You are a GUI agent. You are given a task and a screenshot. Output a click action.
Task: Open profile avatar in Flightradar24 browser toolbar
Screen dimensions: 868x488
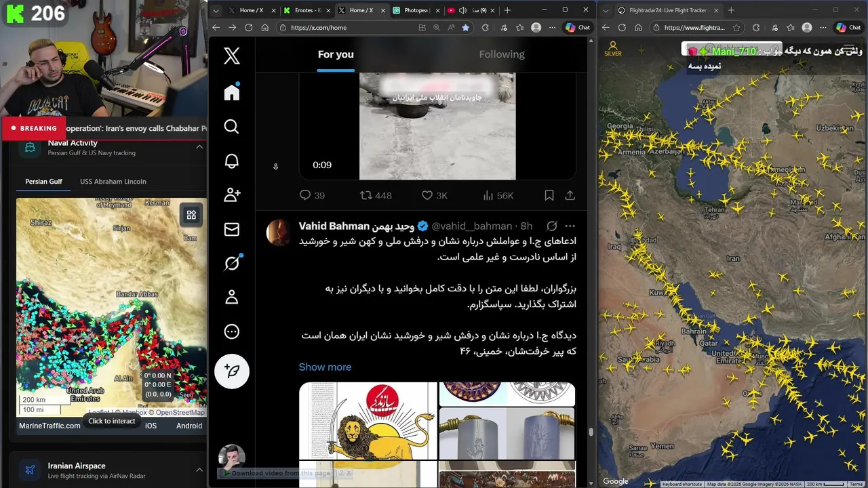[807, 28]
